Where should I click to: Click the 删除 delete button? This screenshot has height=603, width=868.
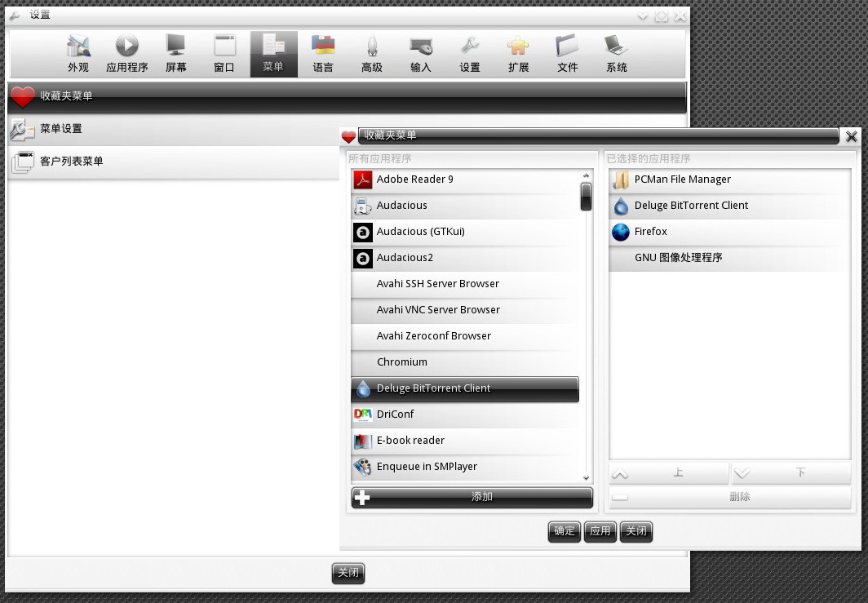(x=729, y=497)
